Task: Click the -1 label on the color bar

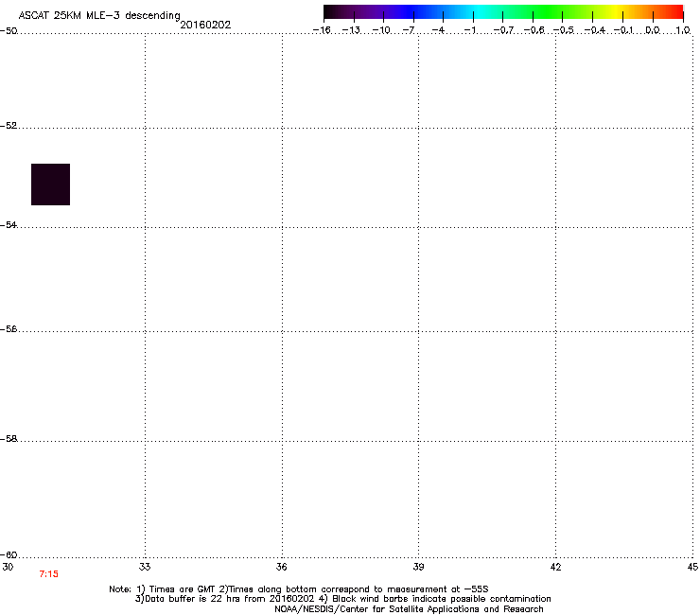Action: click(469, 30)
